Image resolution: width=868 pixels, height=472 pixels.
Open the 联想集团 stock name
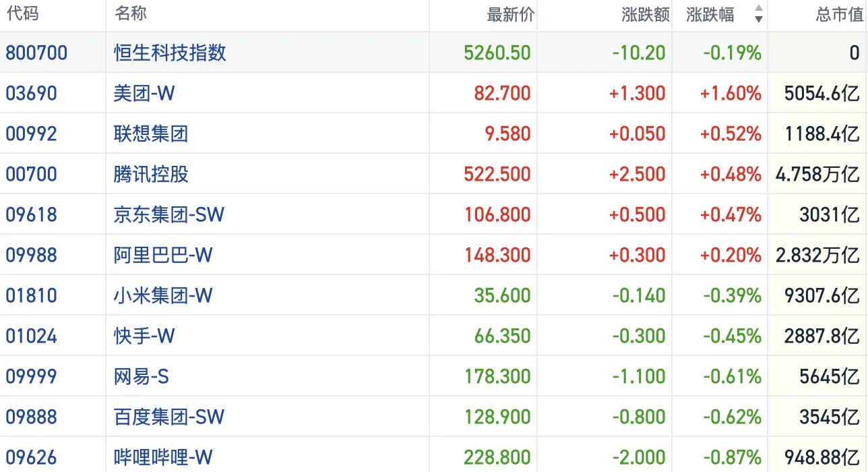(x=151, y=134)
